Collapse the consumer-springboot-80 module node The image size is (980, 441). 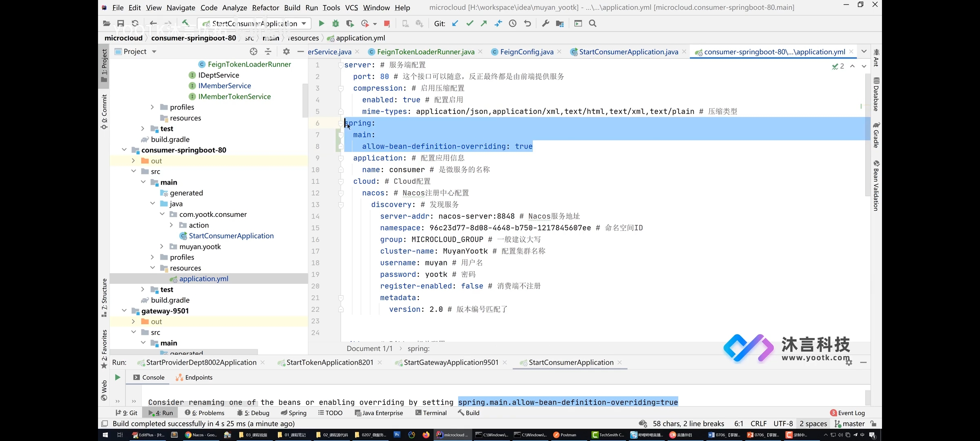(124, 150)
